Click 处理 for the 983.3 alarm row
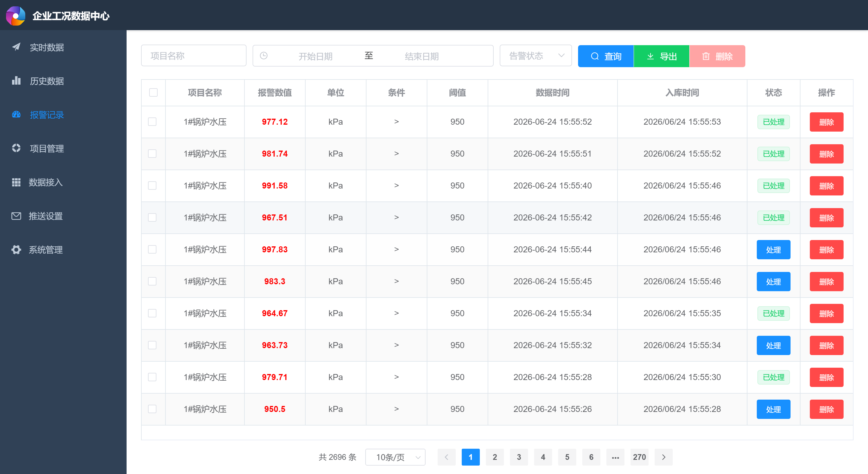The width and height of the screenshot is (868, 474). tap(773, 282)
